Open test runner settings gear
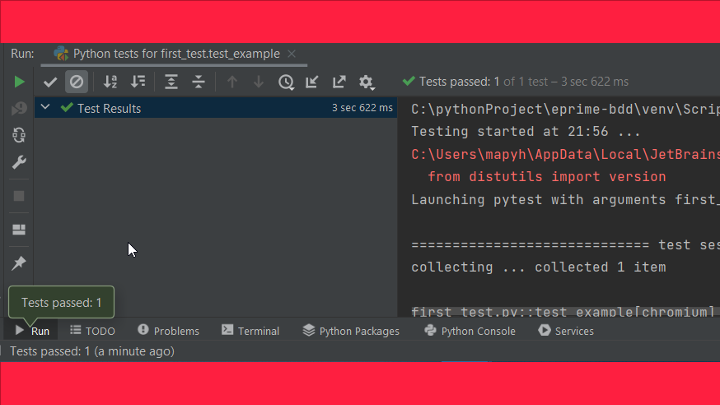Image resolution: width=720 pixels, height=405 pixels. click(366, 82)
